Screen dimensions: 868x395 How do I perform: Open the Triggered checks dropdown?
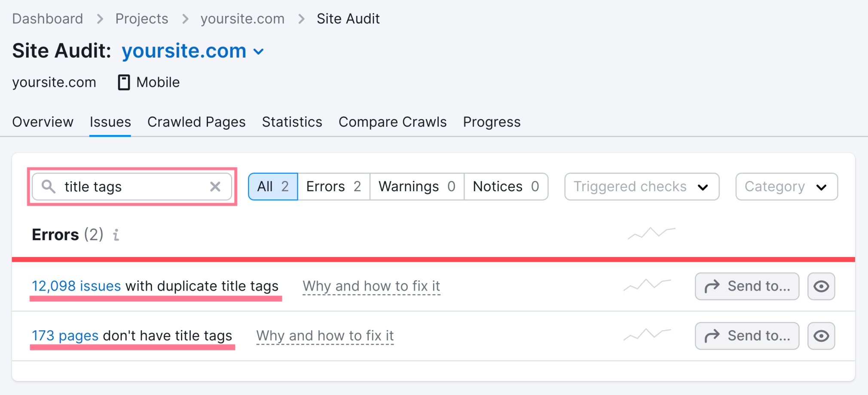pyautogui.click(x=642, y=187)
